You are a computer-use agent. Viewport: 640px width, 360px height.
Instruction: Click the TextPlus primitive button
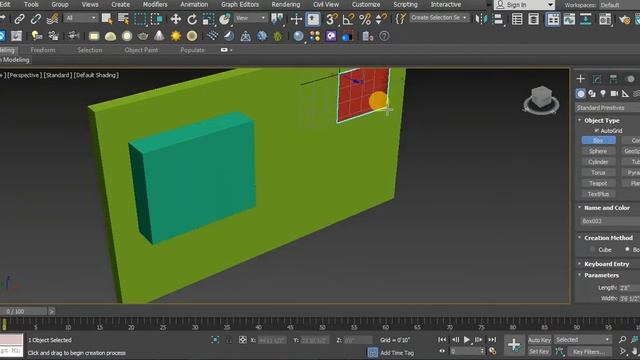tap(598, 194)
